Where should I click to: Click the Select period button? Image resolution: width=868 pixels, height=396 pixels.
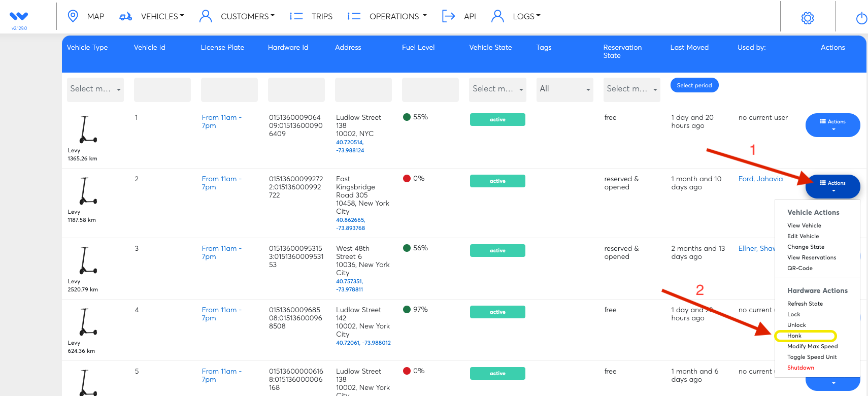(x=694, y=85)
